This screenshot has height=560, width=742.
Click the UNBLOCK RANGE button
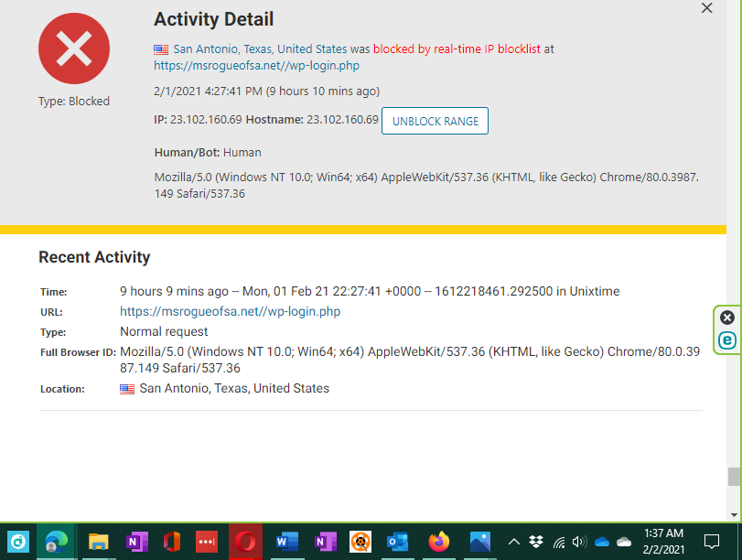coord(435,121)
